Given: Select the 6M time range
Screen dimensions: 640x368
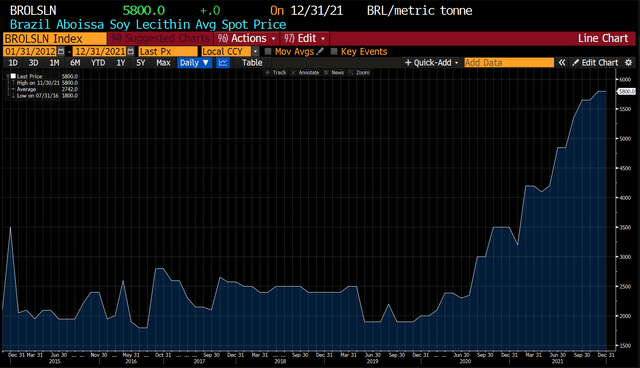Looking at the screenshot, I should click(x=75, y=62).
